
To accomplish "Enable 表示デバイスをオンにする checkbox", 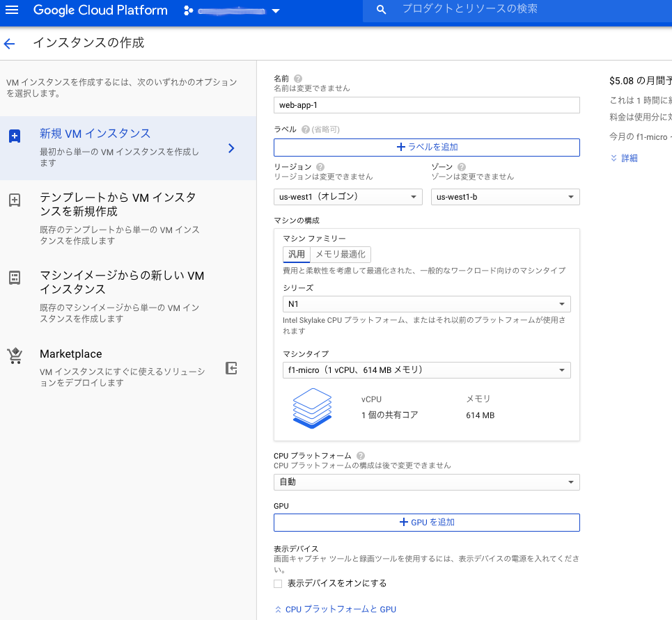I will pyautogui.click(x=278, y=583).
